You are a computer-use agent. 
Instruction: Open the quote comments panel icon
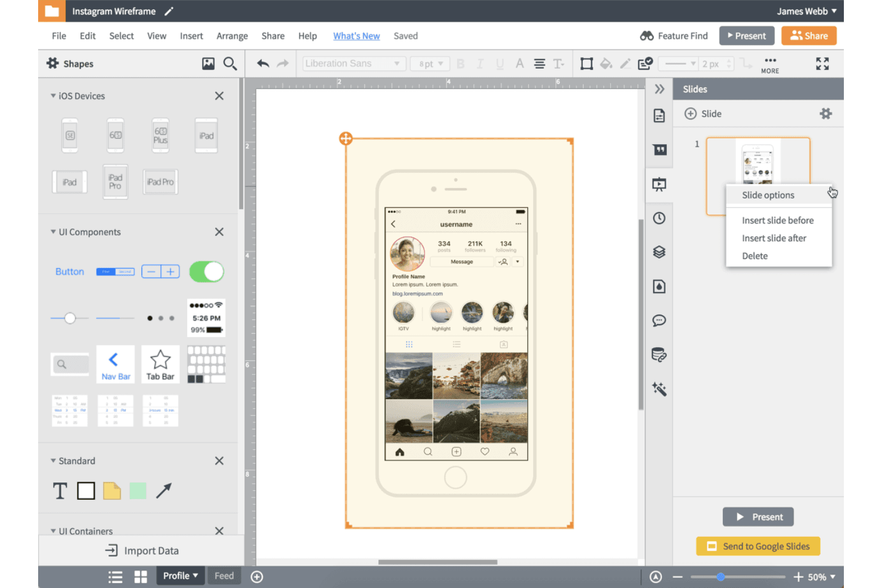[659, 150]
